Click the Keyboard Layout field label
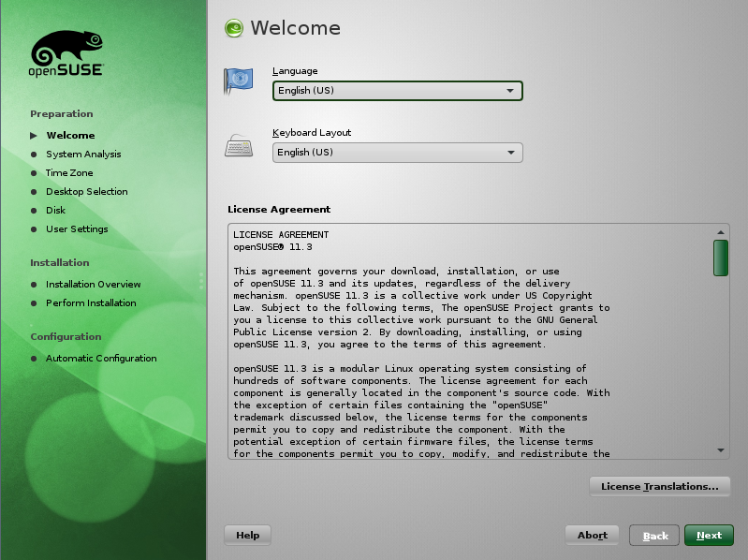Screen dimensions: 748x560 point(312,133)
